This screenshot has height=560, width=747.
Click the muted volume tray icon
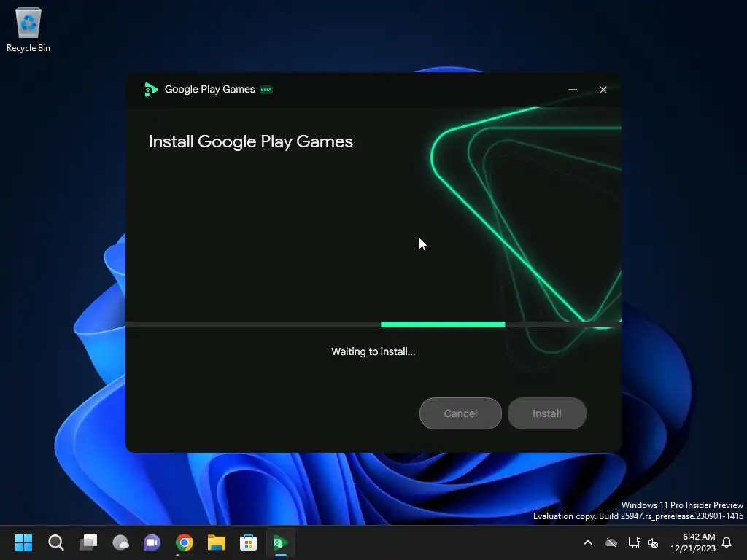[x=653, y=542]
